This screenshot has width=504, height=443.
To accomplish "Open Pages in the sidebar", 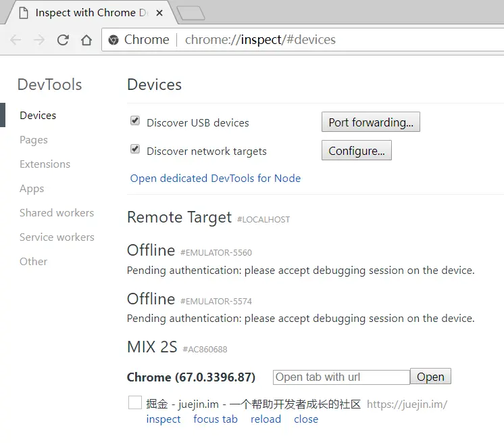I will coord(33,140).
